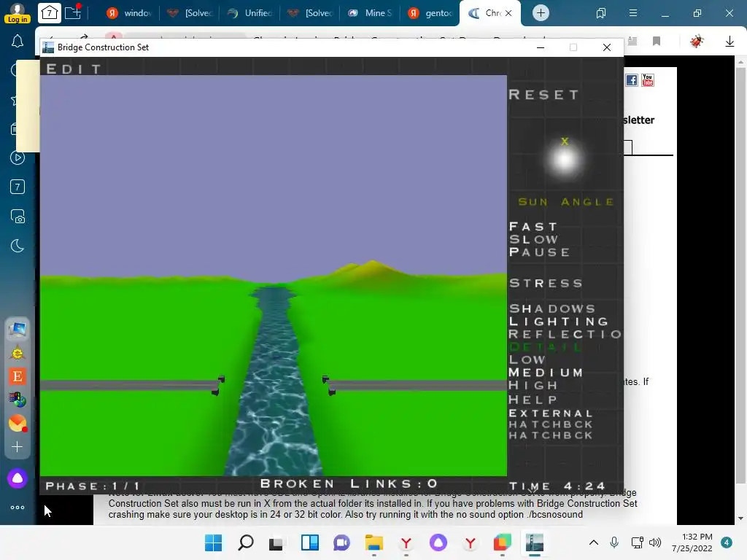Image resolution: width=747 pixels, height=560 pixels.
Task: Open Windows taskbar Search
Action: [x=245, y=542]
